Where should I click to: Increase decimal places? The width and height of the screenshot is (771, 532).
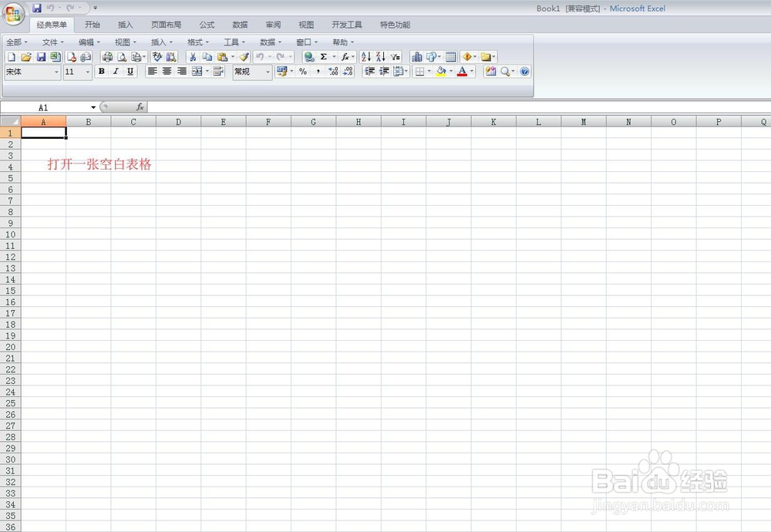[x=333, y=72]
